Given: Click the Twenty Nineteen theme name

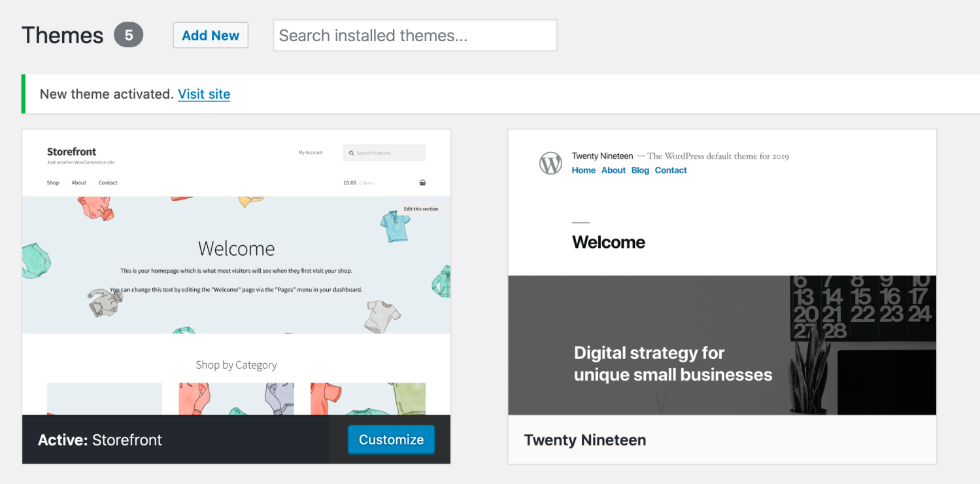Looking at the screenshot, I should (584, 440).
